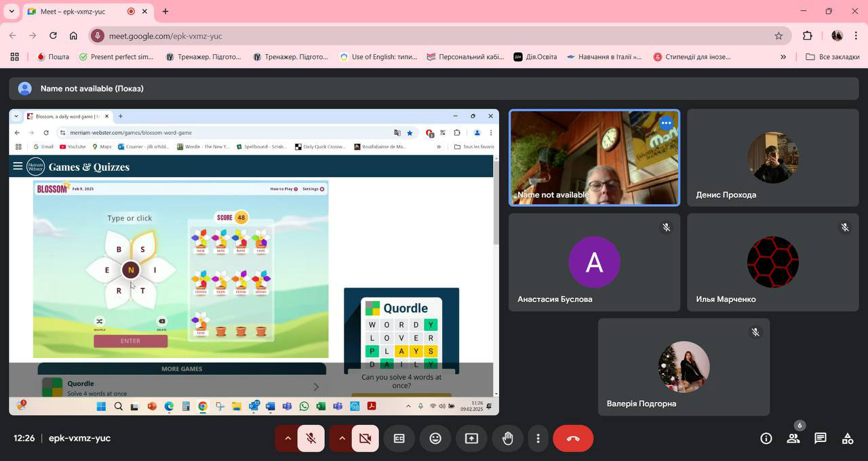Image resolution: width=868 pixels, height=461 pixels.
Task: Select Илья Марченко participant tile
Action: pos(772,262)
